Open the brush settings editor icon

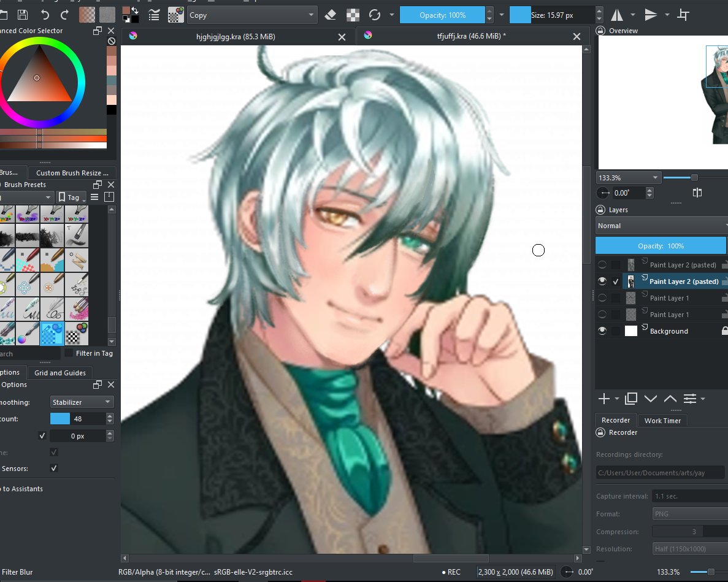click(x=154, y=15)
